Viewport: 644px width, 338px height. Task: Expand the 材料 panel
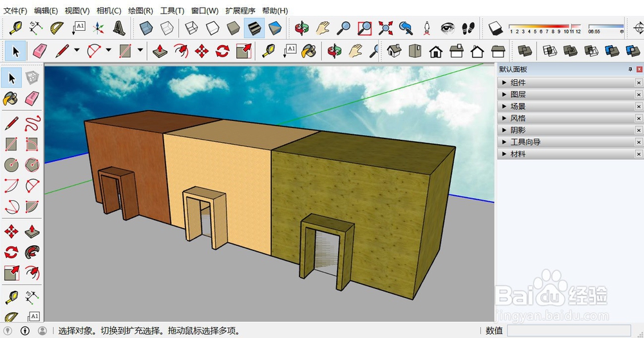567,154
